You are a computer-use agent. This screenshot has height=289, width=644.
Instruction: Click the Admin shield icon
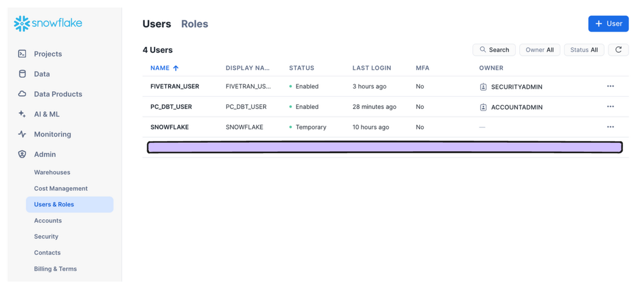click(22, 154)
